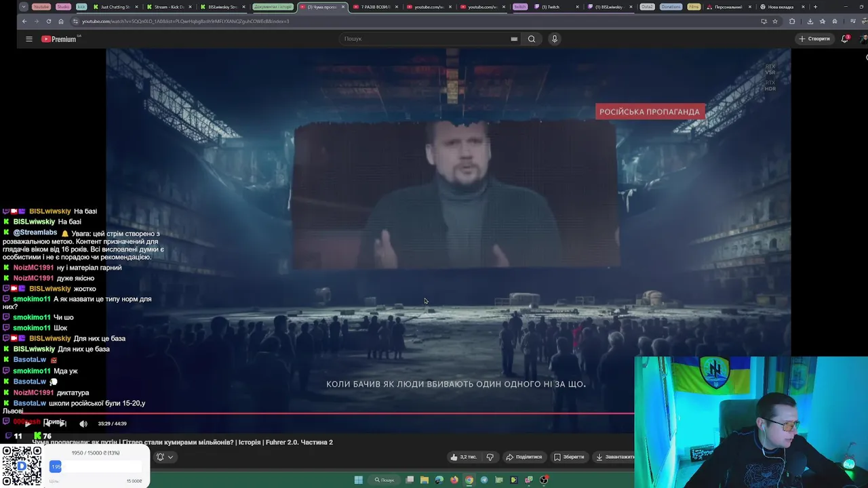
Task: Open Task View on taskbar
Action: (410, 480)
